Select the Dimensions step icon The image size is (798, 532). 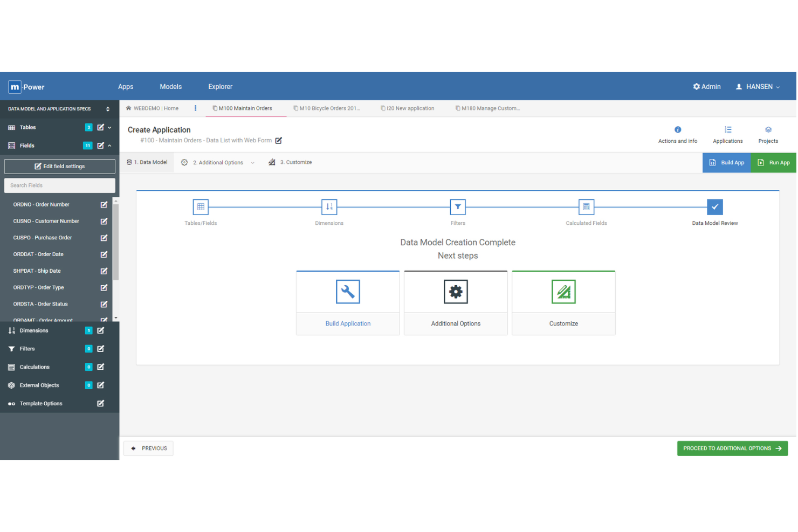pos(329,207)
